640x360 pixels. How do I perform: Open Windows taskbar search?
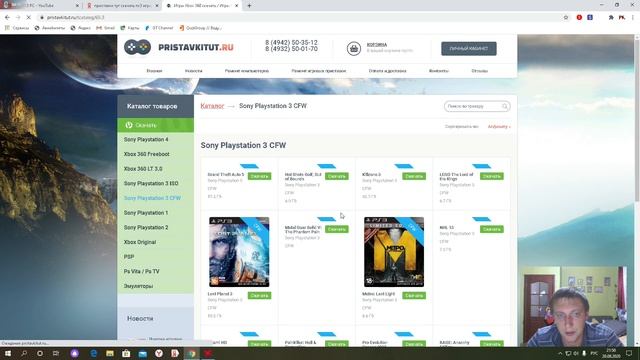(24, 353)
